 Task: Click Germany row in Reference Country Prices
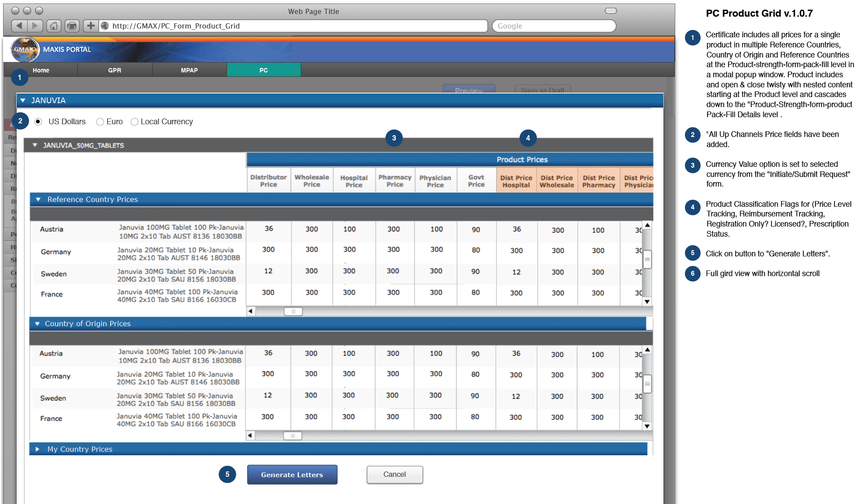click(337, 253)
